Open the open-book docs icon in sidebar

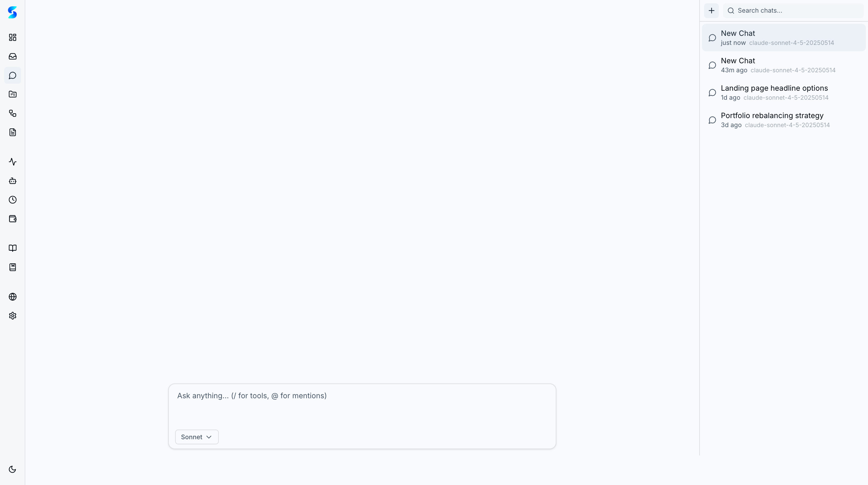12,248
